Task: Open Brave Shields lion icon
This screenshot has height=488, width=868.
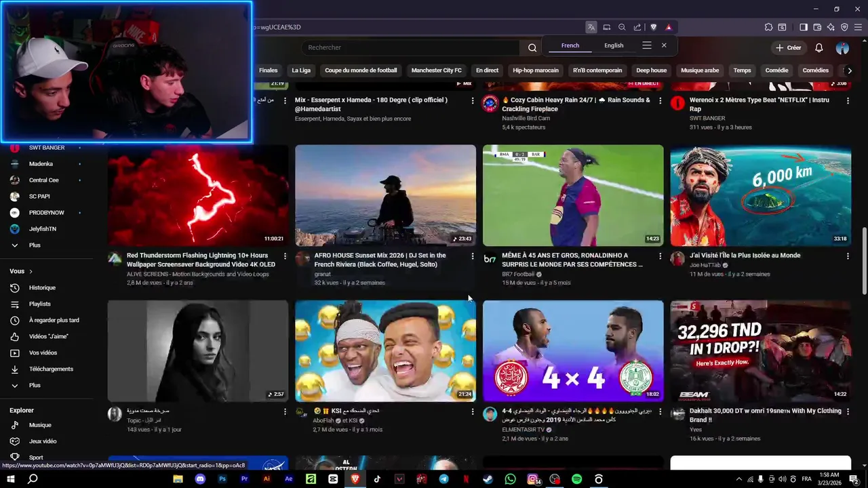Action: point(654,27)
